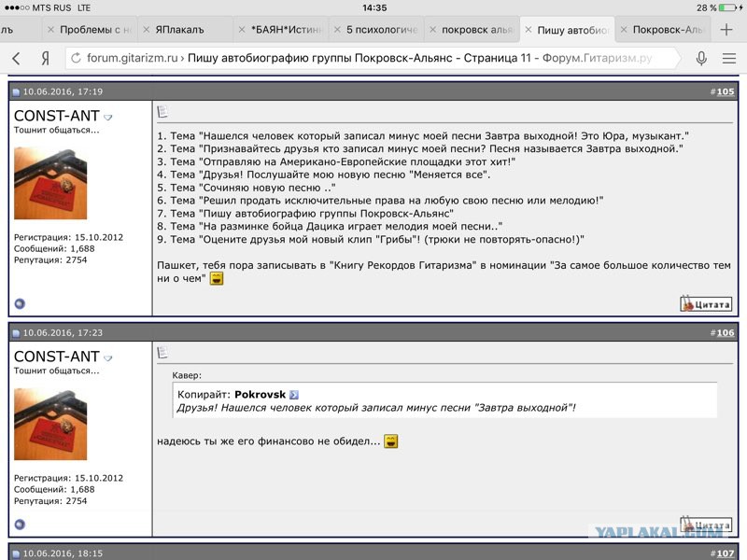This screenshot has width=747, height=560.
Task: Open permalink #105
Action: point(726,91)
